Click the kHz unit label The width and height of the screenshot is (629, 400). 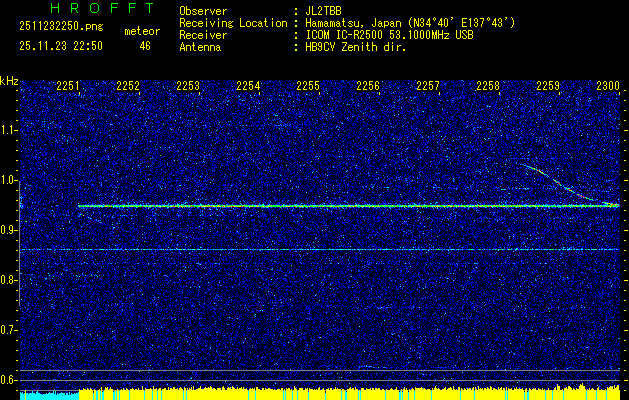coord(9,80)
